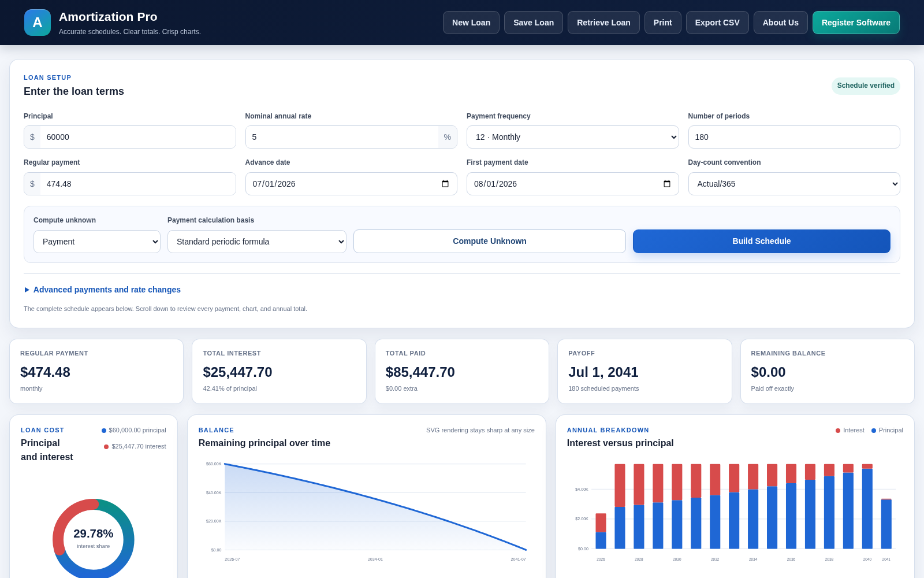Viewport: 924px width, 578px height.
Task: Open About Us
Action: 781,23
